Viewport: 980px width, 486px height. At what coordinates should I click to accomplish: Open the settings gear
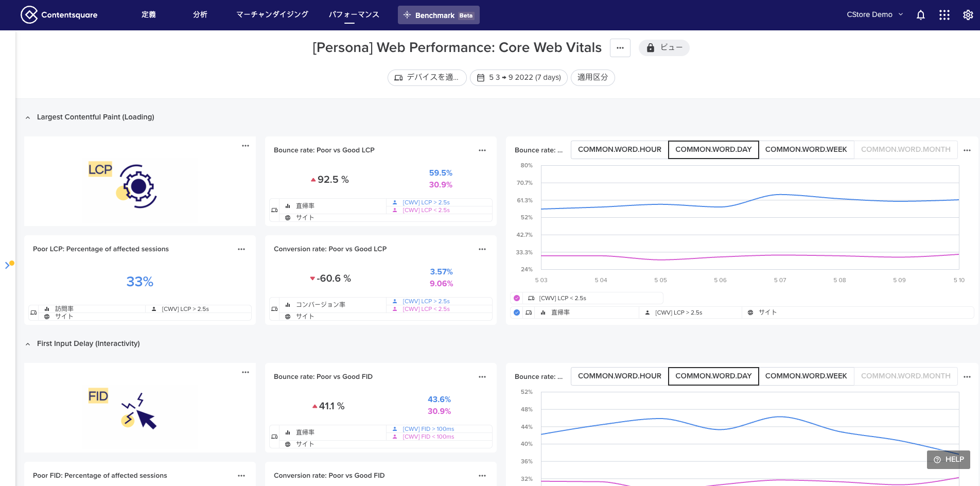tap(968, 15)
